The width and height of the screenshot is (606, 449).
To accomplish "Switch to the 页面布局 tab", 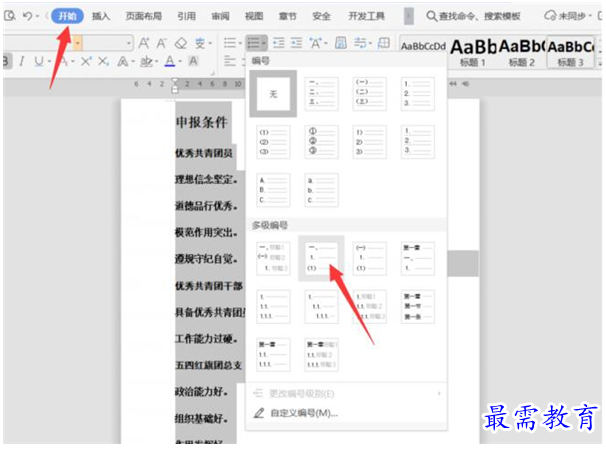I will (143, 16).
